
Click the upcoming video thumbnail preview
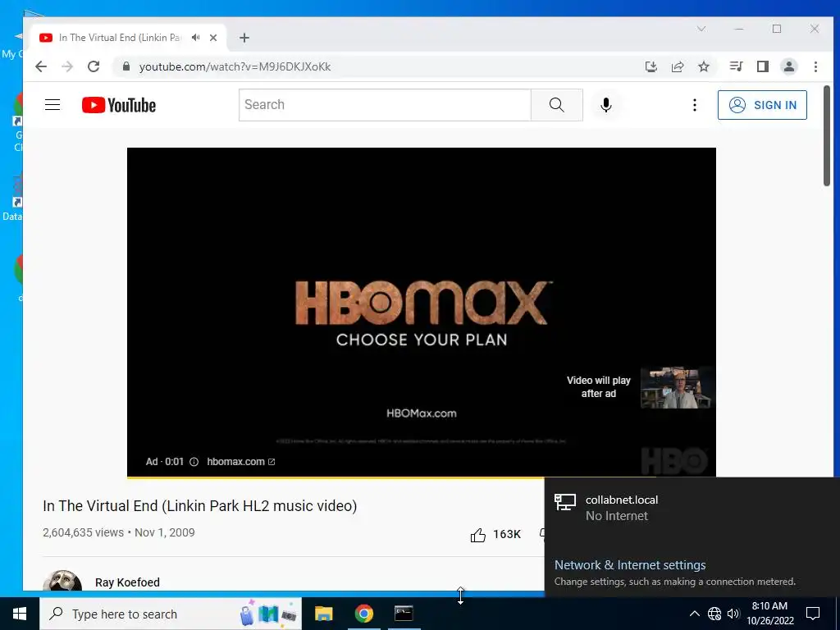[x=676, y=387]
